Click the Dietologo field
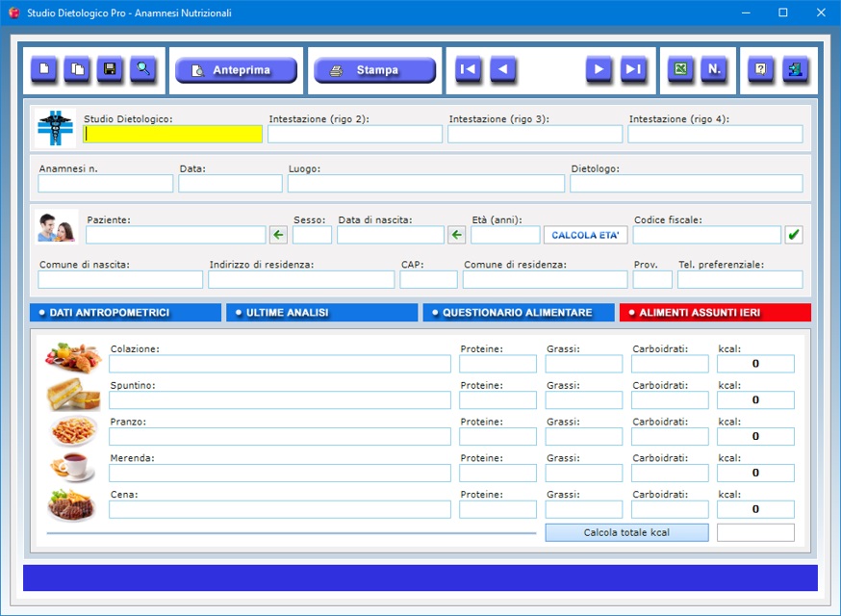The height and width of the screenshot is (616, 841). click(x=686, y=184)
